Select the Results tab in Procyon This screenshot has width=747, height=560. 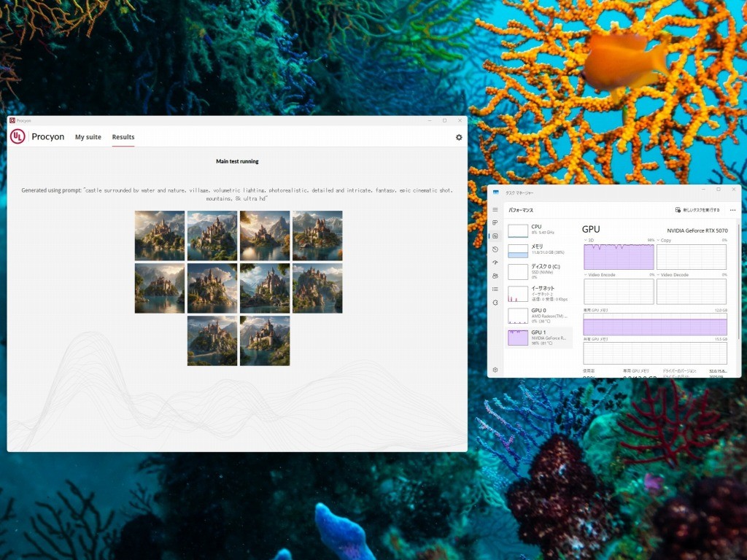click(x=123, y=137)
